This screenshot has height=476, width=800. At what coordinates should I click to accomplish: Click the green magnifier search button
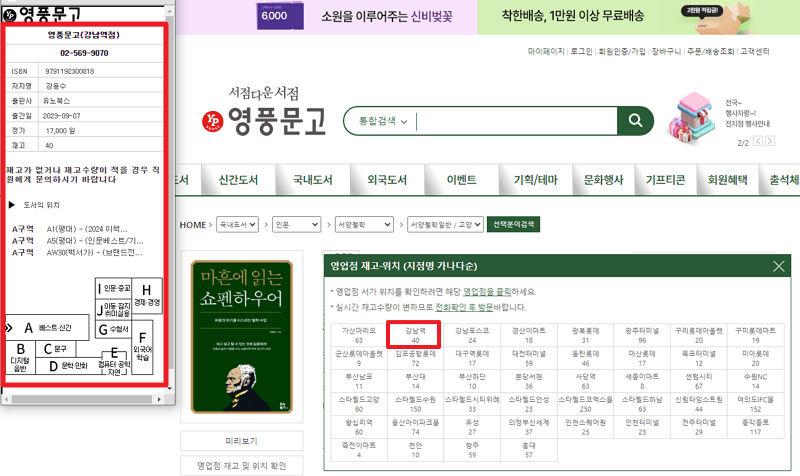635,120
